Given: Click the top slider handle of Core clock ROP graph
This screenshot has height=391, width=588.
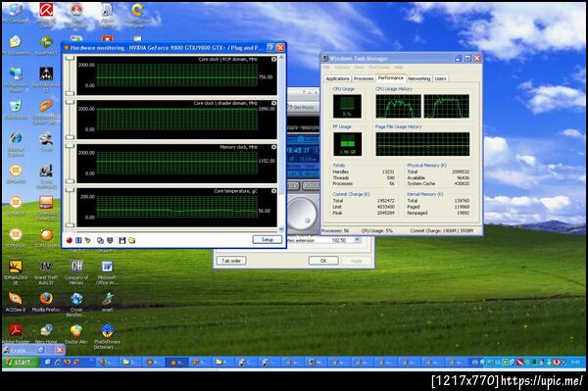Looking at the screenshot, I should (x=71, y=59).
